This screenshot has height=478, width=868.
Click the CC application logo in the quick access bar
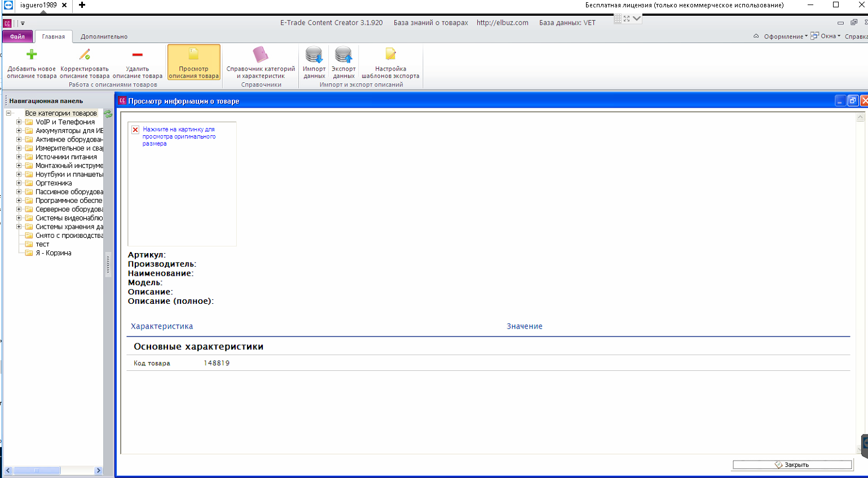point(7,23)
